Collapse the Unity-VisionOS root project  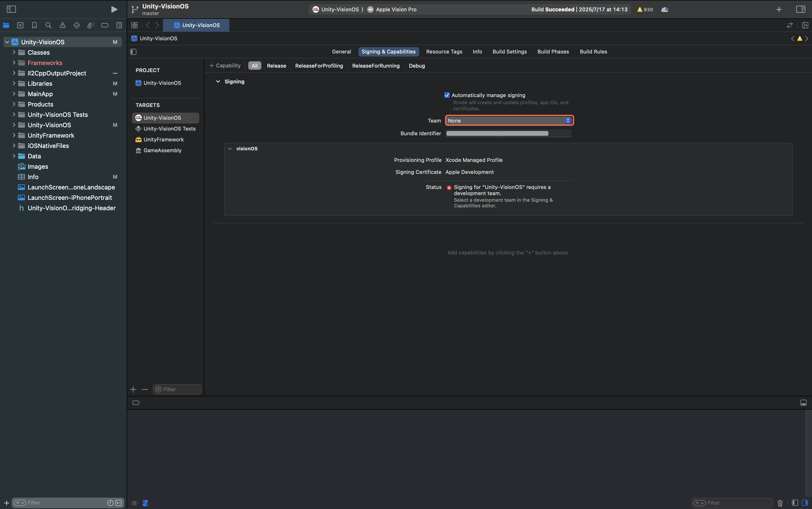coord(7,42)
